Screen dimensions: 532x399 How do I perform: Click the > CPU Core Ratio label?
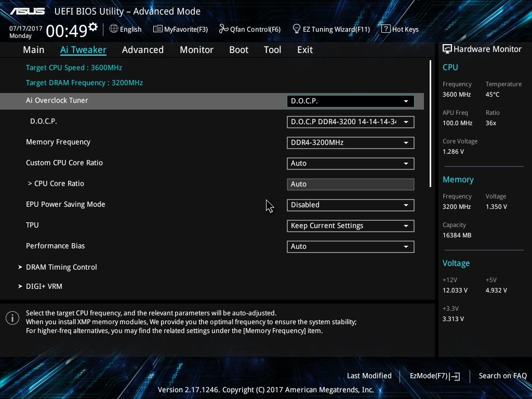pos(56,183)
